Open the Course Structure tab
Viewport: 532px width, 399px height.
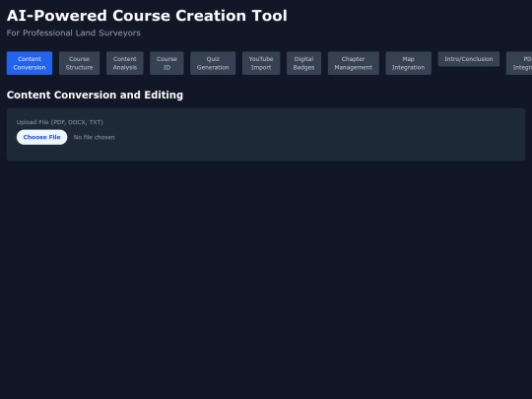[x=80, y=63]
